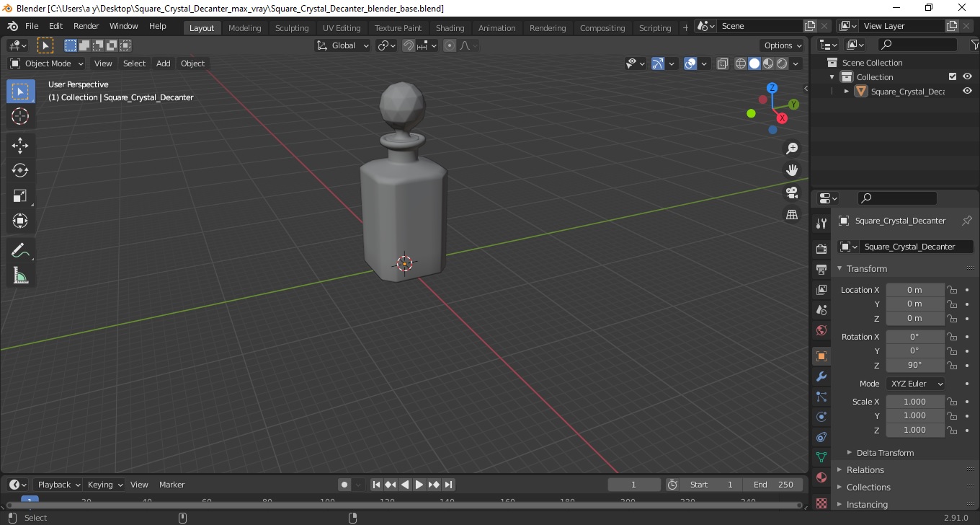Toggle show overlays button
This screenshot has height=525, width=980.
tap(690, 63)
